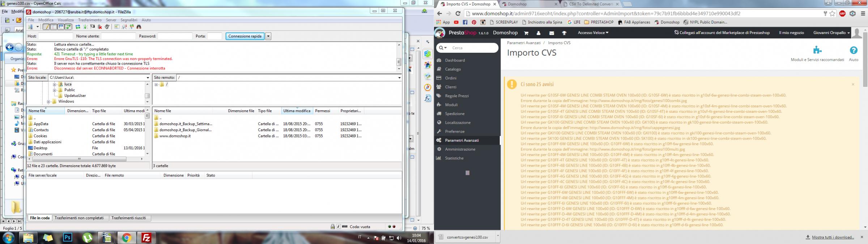Click the binoculars file search icon
The width and height of the screenshot is (868, 244).
coord(139,27)
